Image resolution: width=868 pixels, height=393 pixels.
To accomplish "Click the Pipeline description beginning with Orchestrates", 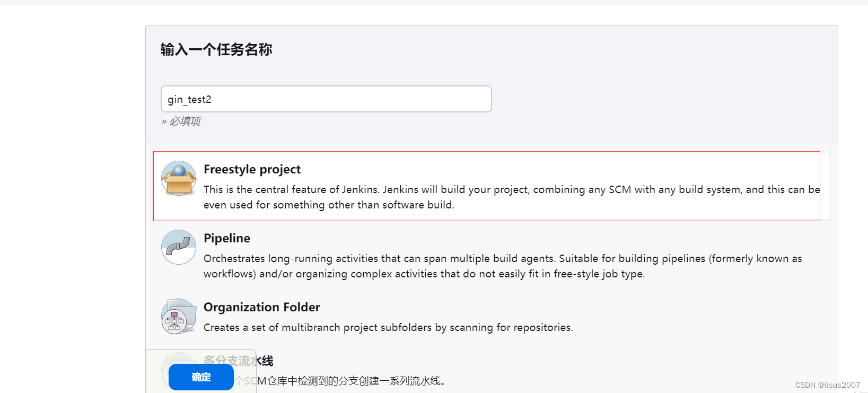I will [503, 266].
